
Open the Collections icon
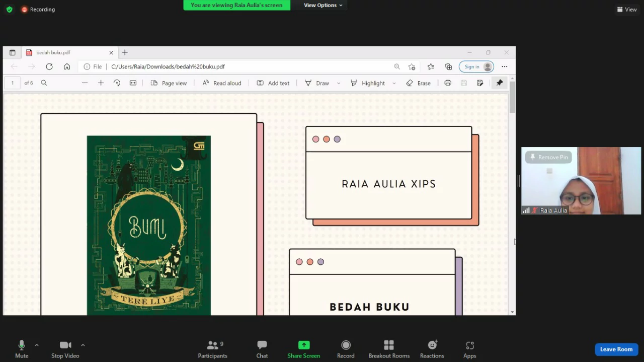[448, 66]
